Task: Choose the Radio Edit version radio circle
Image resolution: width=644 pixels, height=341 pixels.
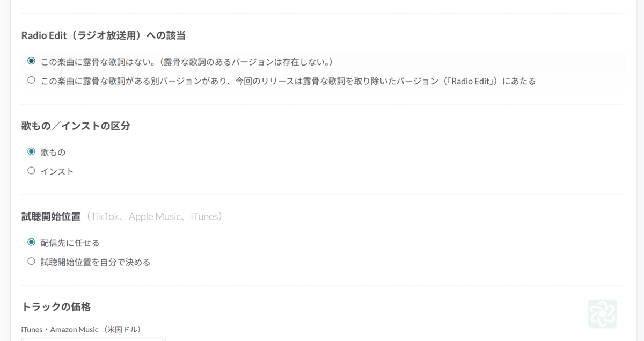Action: click(31, 81)
